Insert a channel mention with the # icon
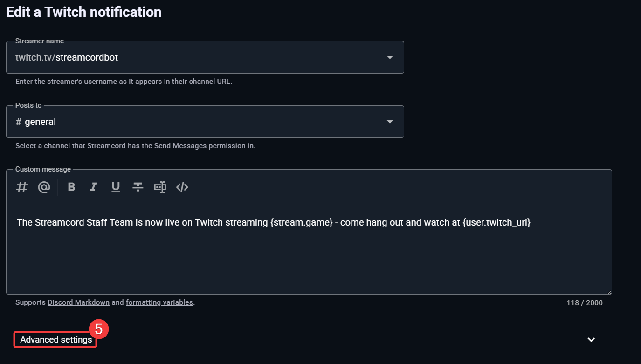641x364 pixels. 22,187
